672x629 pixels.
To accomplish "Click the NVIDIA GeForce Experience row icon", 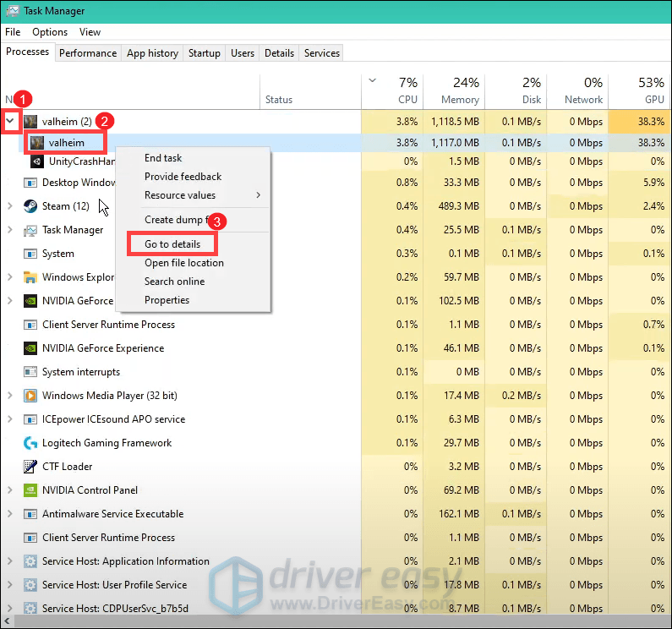I will [x=30, y=348].
